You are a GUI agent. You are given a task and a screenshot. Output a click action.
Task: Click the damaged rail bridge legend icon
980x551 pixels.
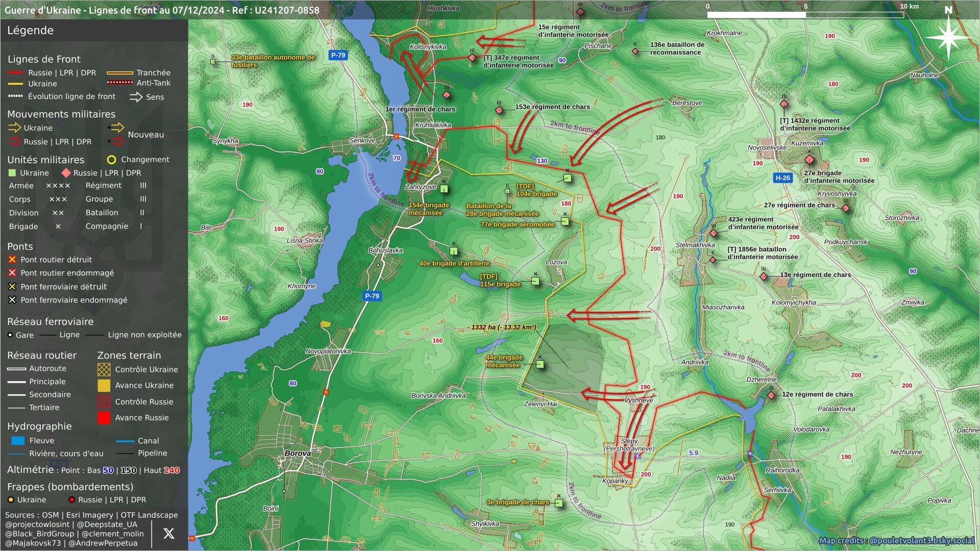point(12,300)
